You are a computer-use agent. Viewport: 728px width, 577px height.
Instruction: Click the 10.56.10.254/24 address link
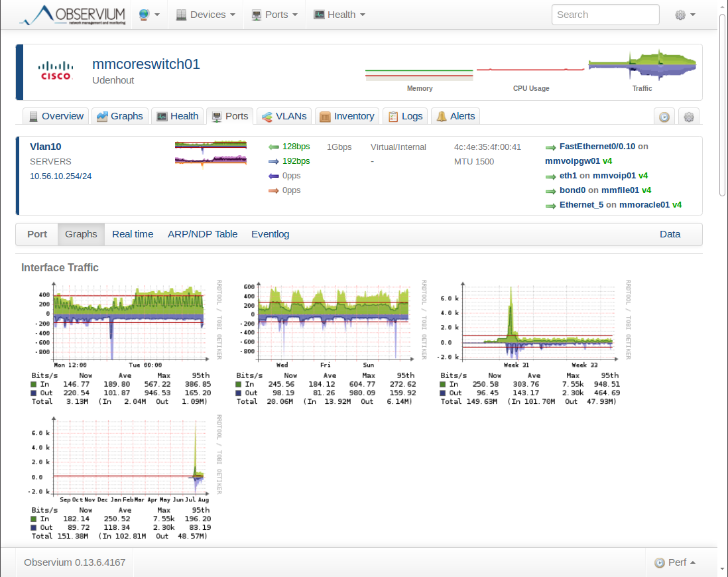tap(61, 176)
